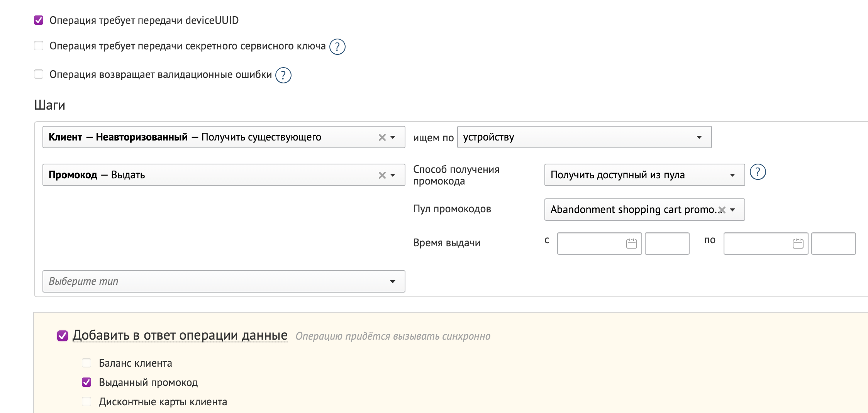
Task: Open Получить доступный из пула dropdown
Action: (644, 175)
